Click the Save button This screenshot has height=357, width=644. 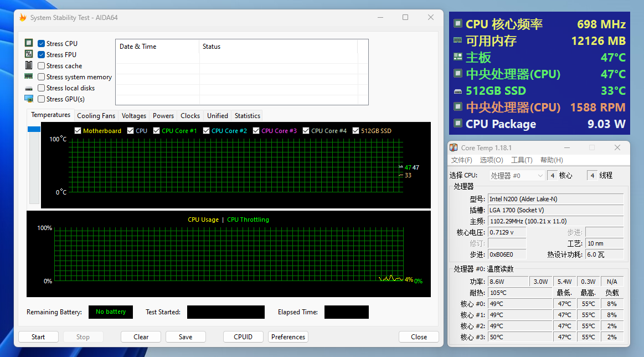point(186,337)
